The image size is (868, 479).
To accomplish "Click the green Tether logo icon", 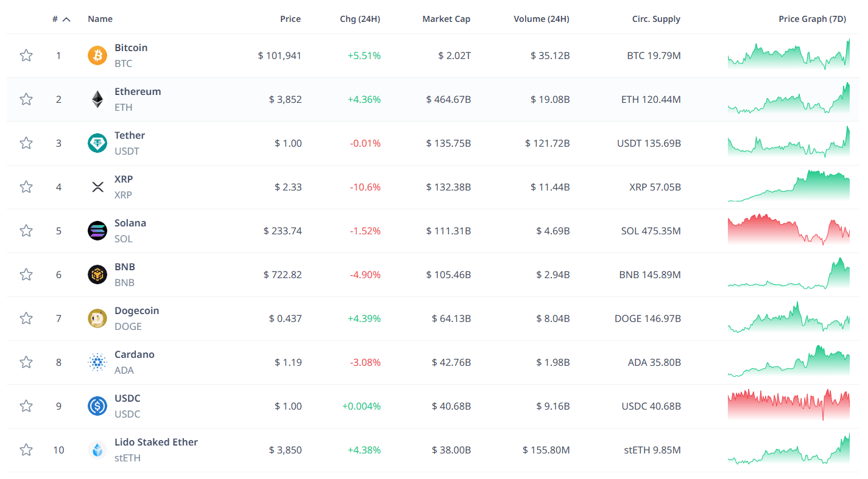I will 97,143.
